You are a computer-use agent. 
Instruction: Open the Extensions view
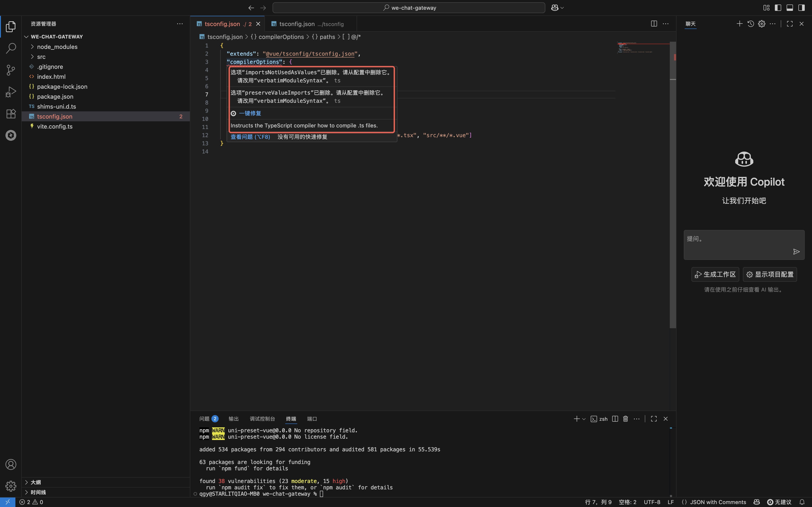pyautogui.click(x=11, y=114)
